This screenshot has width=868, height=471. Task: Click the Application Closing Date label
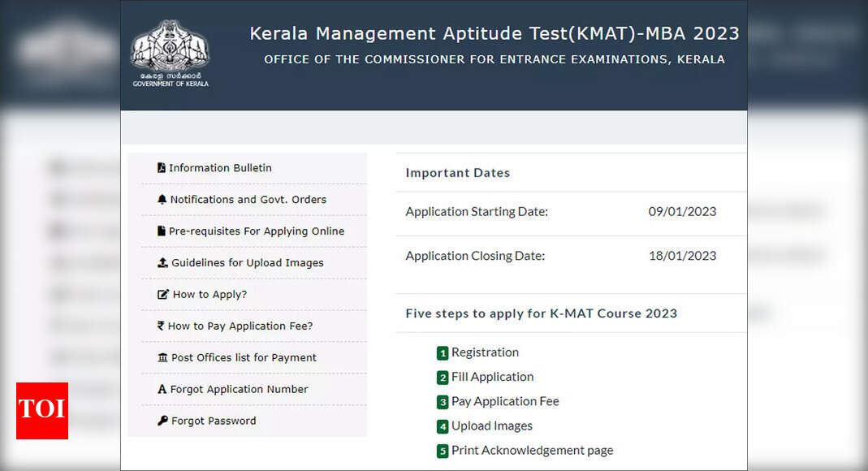tap(475, 256)
